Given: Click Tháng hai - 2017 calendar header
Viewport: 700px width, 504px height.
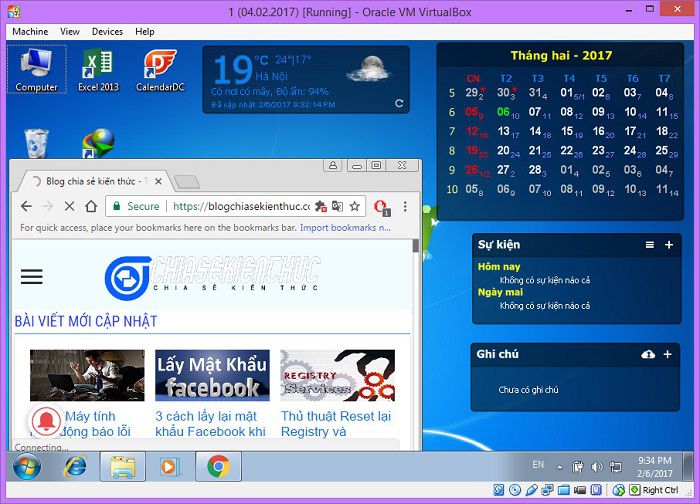Looking at the screenshot, I should tap(561, 55).
